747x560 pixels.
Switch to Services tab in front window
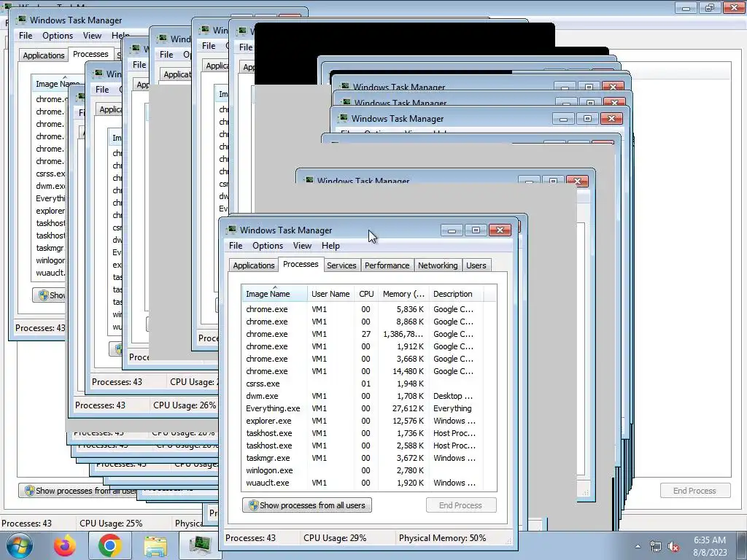341,265
